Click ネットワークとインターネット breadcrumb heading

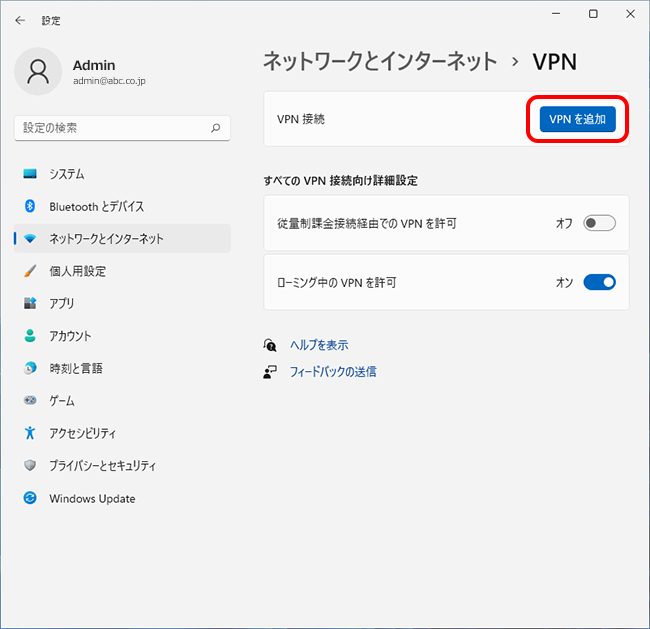[380, 61]
